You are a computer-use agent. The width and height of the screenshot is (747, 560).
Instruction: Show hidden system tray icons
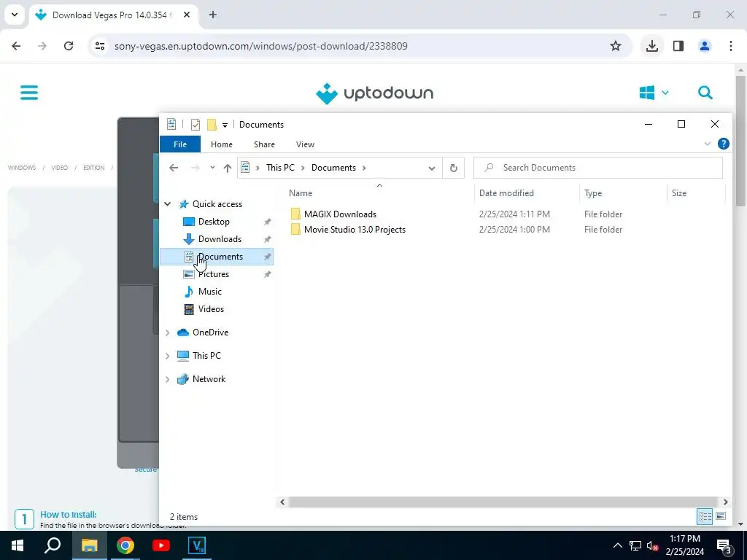[617, 545]
